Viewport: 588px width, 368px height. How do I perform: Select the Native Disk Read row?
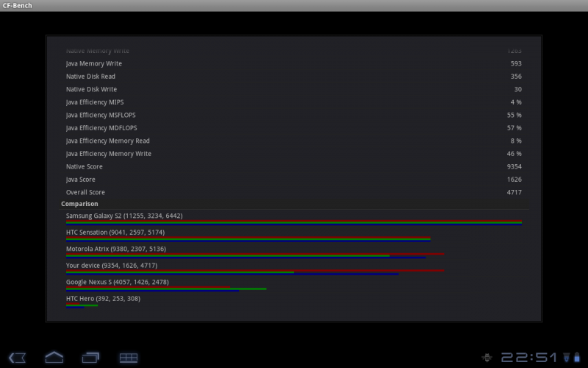[294, 77]
